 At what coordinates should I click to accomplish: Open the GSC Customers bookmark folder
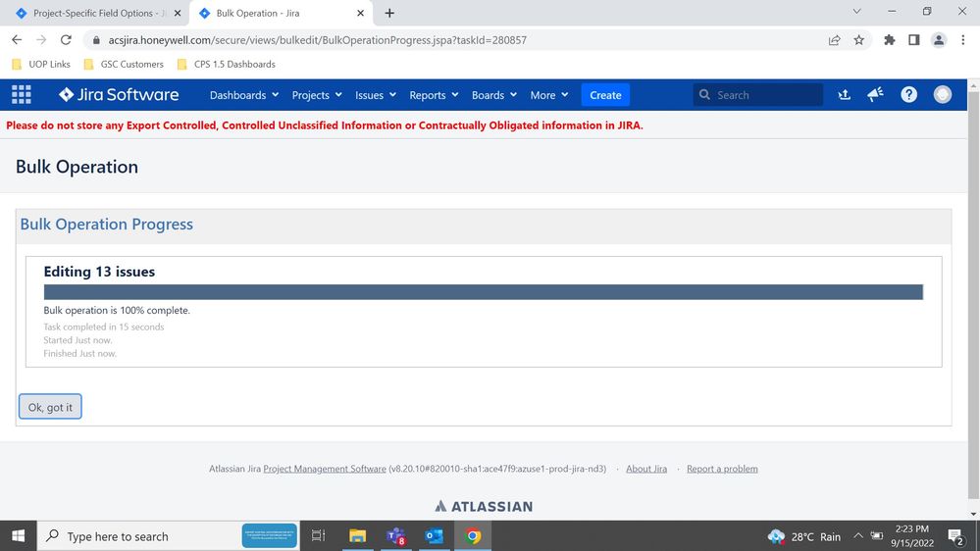tap(124, 64)
